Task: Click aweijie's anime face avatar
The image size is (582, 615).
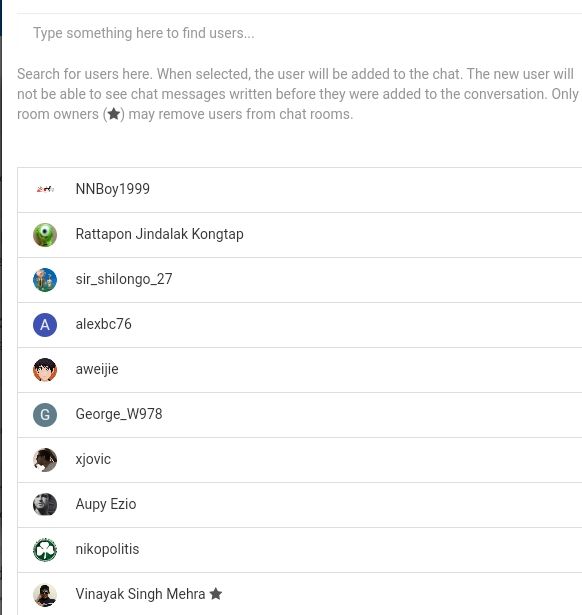Action: [45, 370]
